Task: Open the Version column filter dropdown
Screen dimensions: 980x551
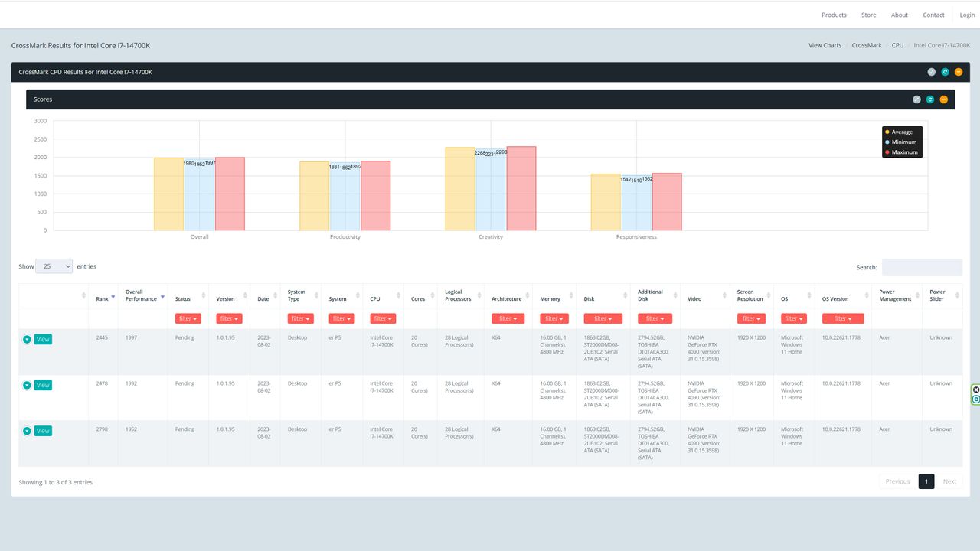Action: (230, 318)
